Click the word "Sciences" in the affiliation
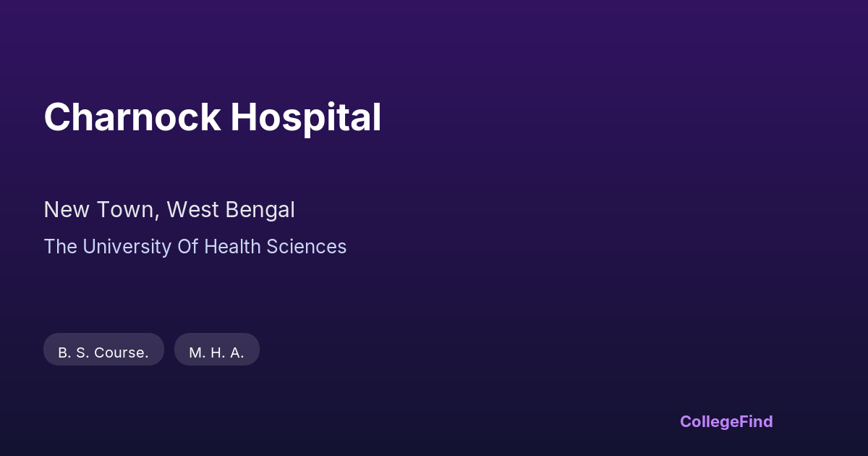 pos(307,247)
